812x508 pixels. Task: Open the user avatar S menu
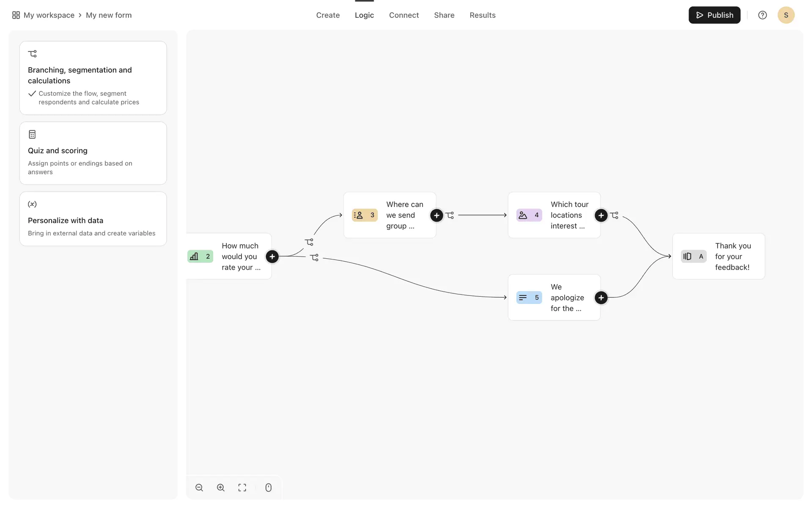(786, 15)
